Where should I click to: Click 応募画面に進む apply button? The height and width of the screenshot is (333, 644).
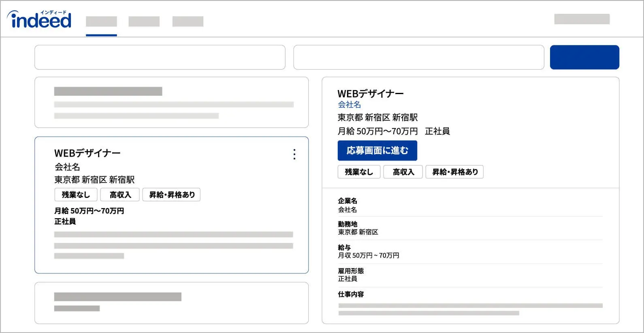coord(377,150)
